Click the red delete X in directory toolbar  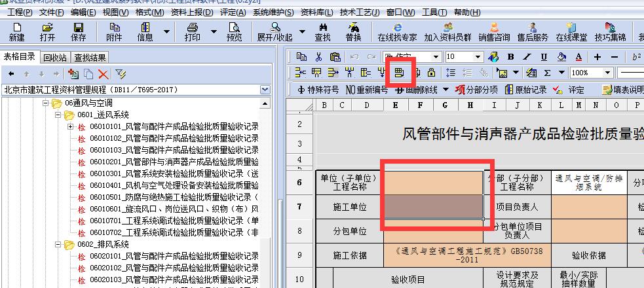click(103, 74)
